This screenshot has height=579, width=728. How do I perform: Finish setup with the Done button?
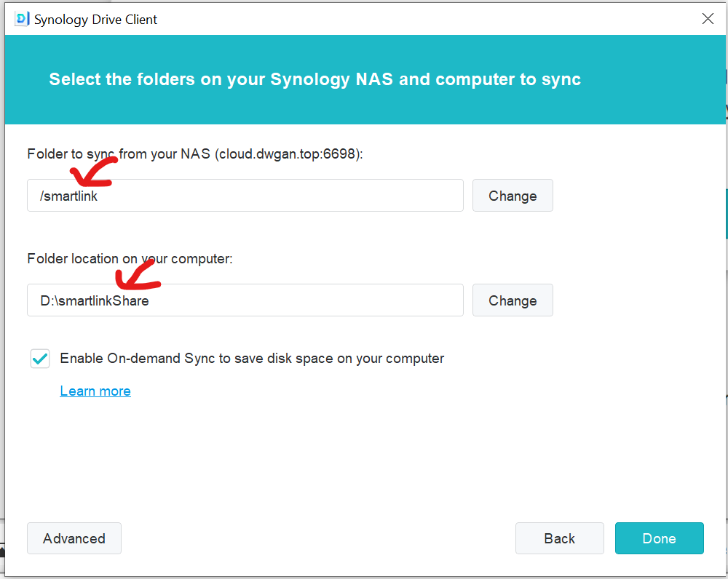660,538
